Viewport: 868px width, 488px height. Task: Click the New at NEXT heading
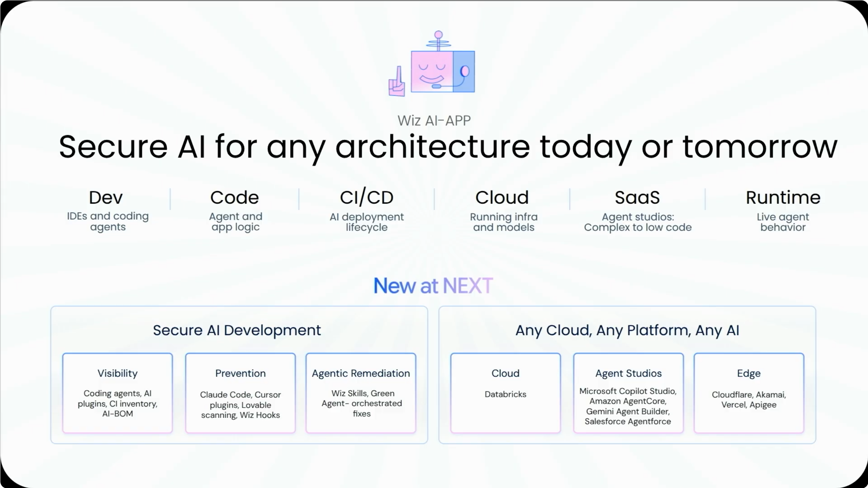(x=433, y=286)
